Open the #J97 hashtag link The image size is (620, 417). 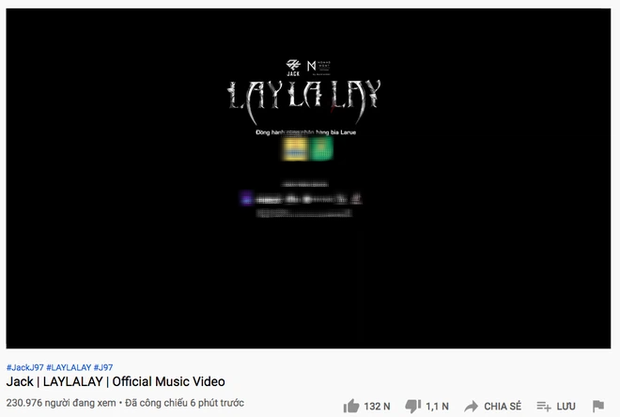(x=103, y=367)
